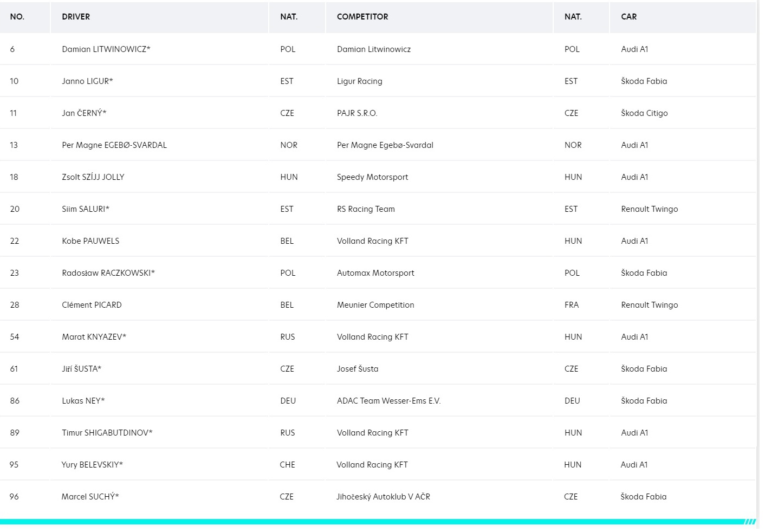Click Volland Racing KFT in Timur SHIGABUTDINOV row
This screenshot has height=532, width=765.
click(373, 433)
